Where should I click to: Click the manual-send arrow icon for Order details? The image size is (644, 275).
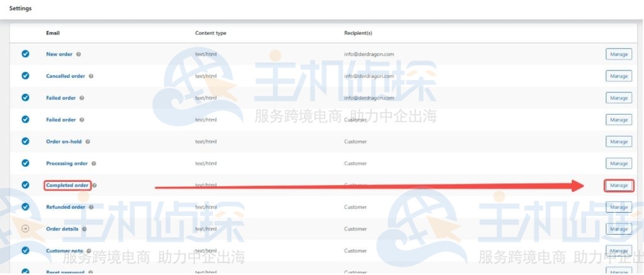click(25, 228)
